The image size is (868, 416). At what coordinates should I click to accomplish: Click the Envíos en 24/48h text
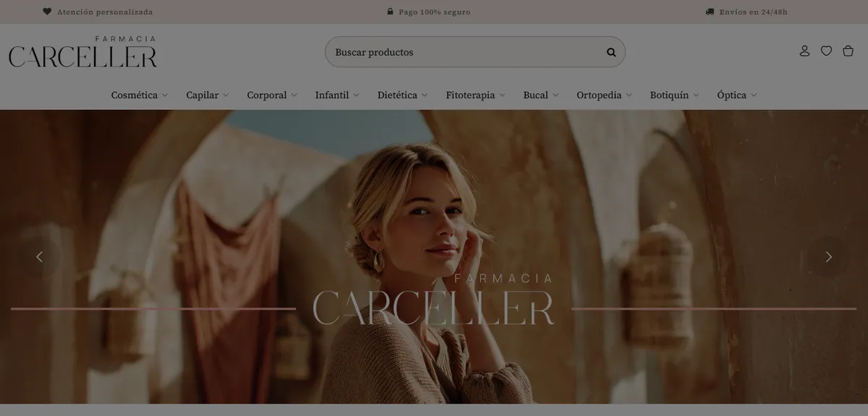click(x=754, y=12)
